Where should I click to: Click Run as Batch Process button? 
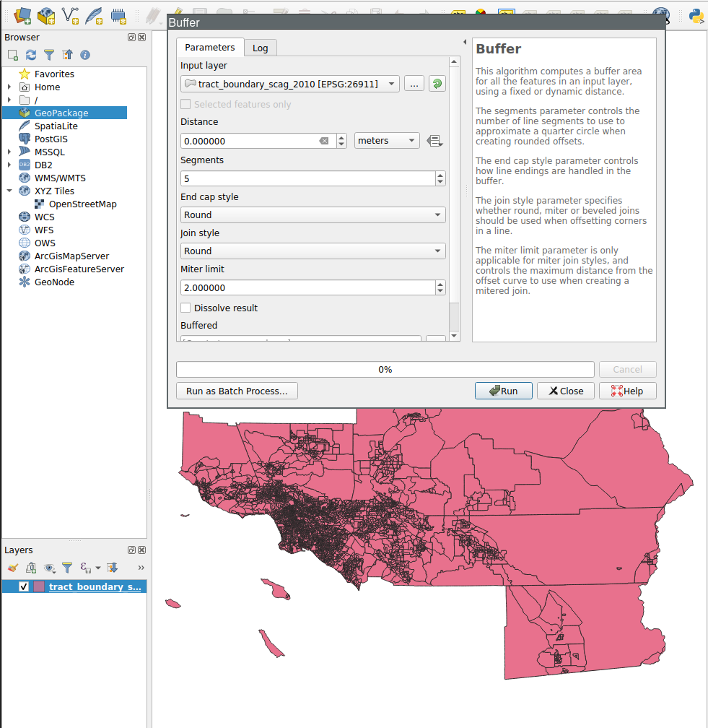tap(237, 391)
